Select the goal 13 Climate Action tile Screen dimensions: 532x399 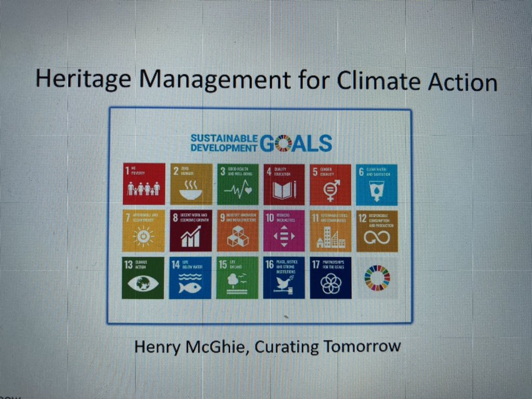pyautogui.click(x=143, y=278)
